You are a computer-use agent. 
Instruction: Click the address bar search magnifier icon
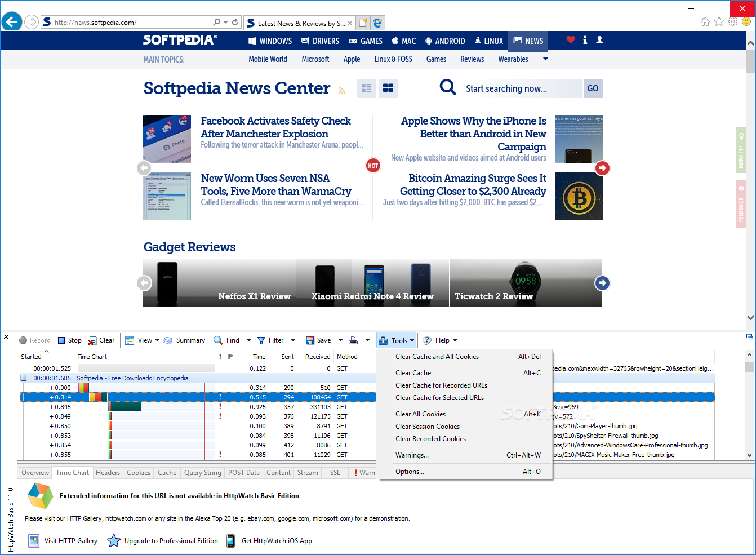pos(217,23)
